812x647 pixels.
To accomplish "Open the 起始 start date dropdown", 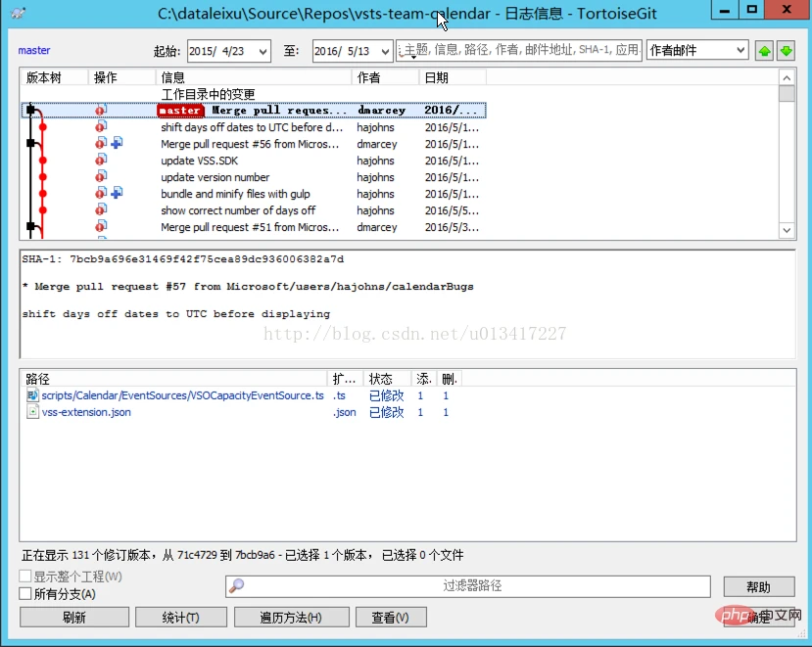I will click(263, 51).
